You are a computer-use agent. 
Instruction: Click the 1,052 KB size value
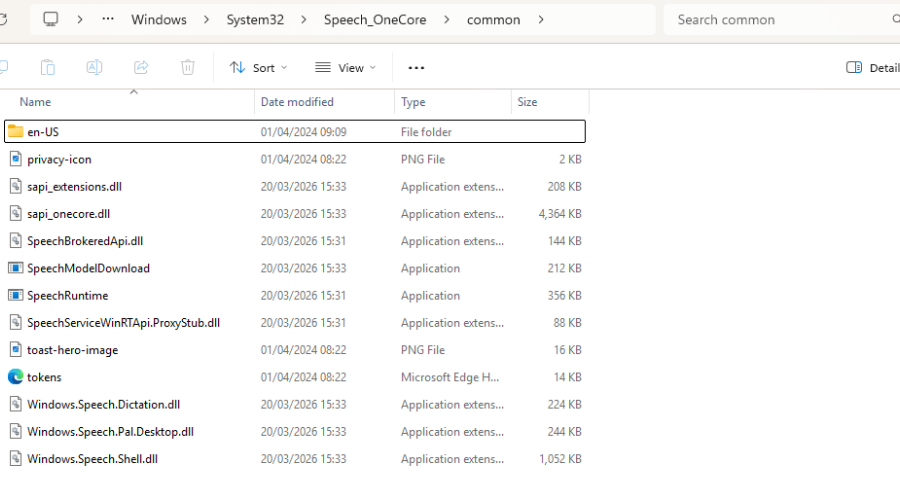click(x=560, y=459)
